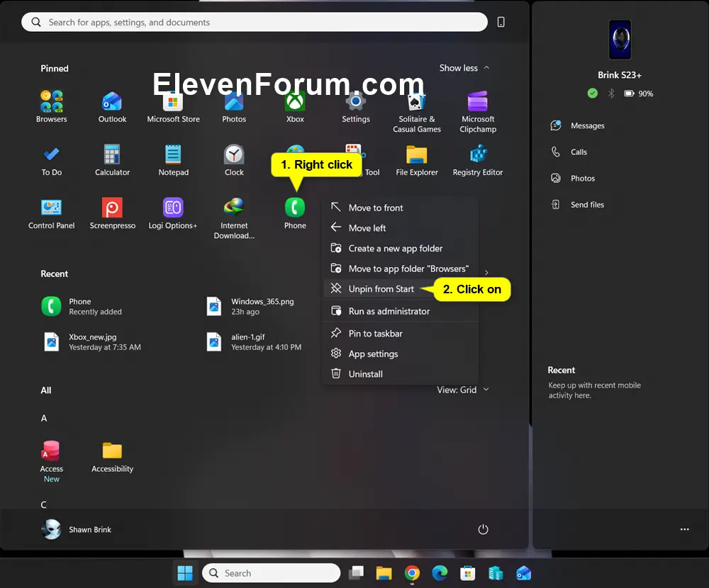This screenshot has width=709, height=588.
Task: Open File Explorer pinned app
Action: [416, 160]
